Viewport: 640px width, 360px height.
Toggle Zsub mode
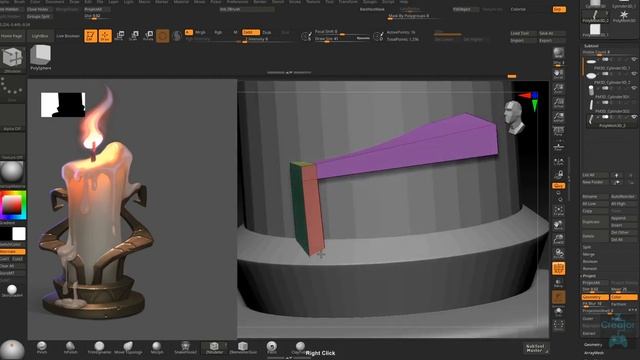click(267, 32)
